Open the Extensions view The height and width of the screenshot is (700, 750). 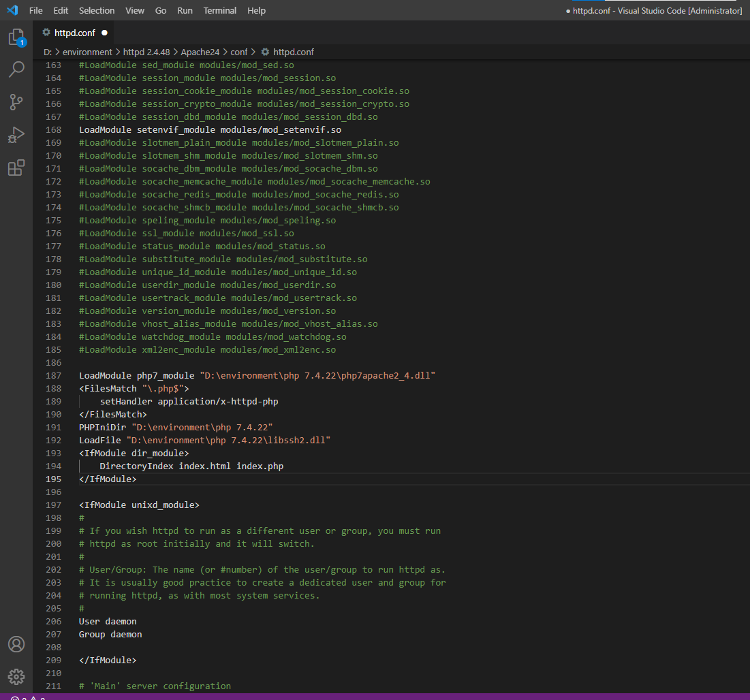point(16,168)
